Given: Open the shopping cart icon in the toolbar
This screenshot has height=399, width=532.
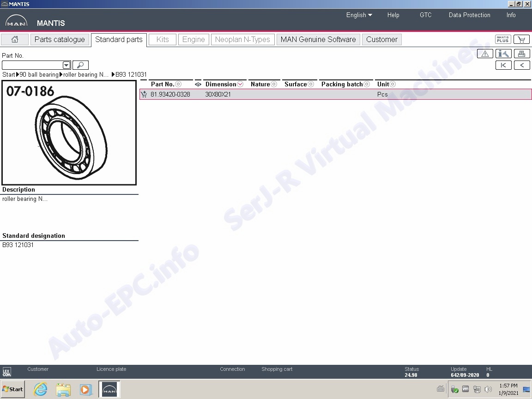Looking at the screenshot, I should pyautogui.click(x=521, y=39).
